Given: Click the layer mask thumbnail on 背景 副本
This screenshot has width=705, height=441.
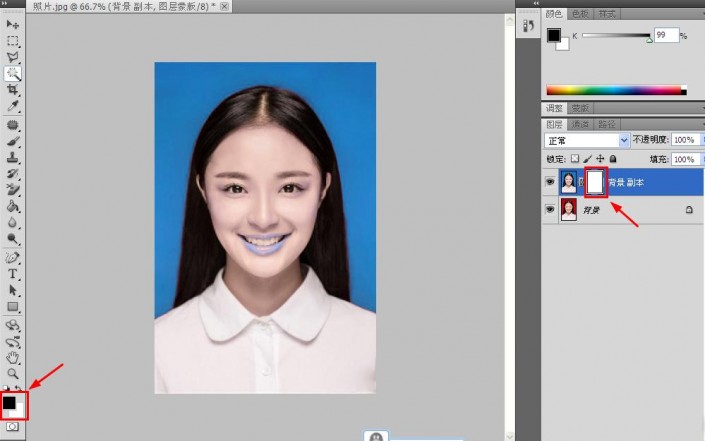Looking at the screenshot, I should (x=596, y=182).
